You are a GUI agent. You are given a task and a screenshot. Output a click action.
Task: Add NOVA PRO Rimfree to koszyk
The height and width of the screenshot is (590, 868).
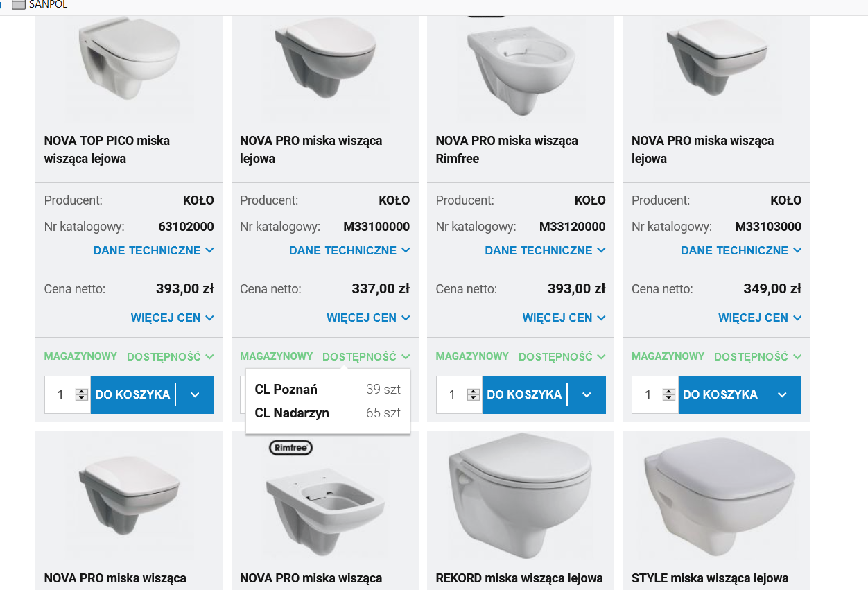click(524, 394)
